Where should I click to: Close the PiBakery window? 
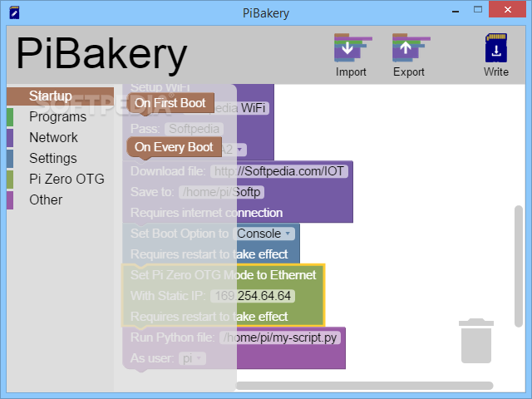click(x=508, y=9)
